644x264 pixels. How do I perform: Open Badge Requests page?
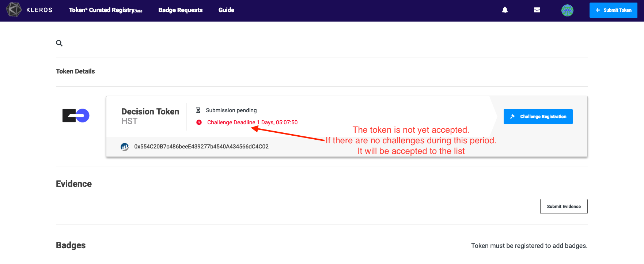click(x=181, y=10)
